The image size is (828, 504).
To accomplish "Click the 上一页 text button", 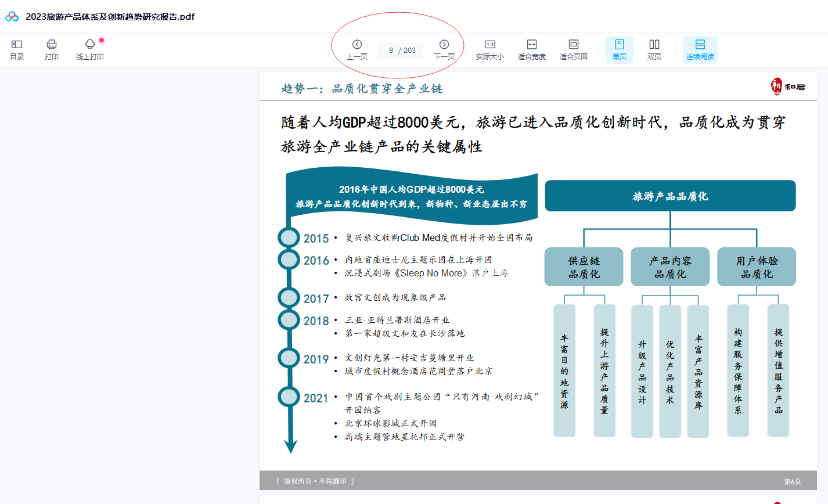I will tap(357, 57).
